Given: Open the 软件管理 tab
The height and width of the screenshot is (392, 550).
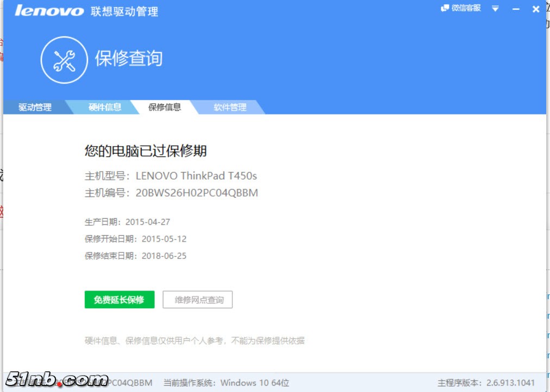Looking at the screenshot, I should click(x=230, y=107).
